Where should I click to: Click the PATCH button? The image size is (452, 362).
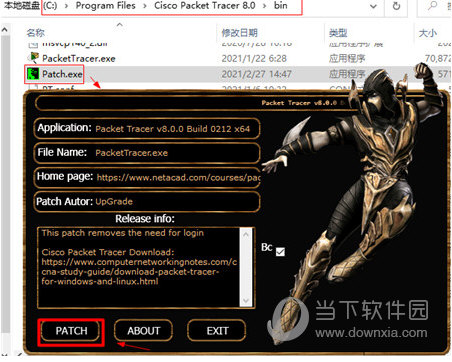coord(71,331)
